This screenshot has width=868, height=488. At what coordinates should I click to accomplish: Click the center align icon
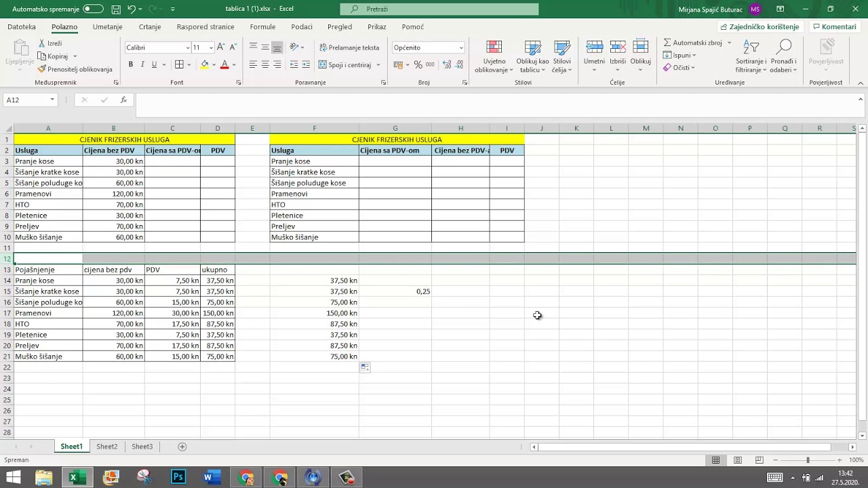coord(265,64)
